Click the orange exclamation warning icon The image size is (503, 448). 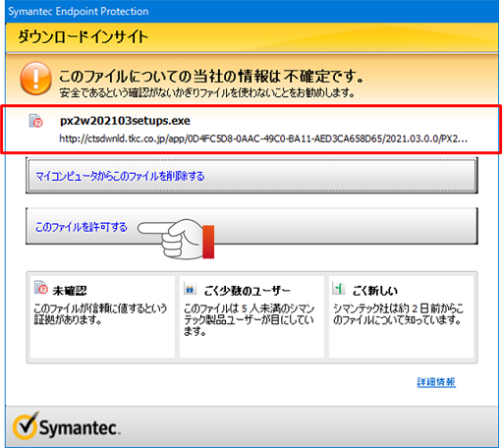pyautogui.click(x=36, y=79)
